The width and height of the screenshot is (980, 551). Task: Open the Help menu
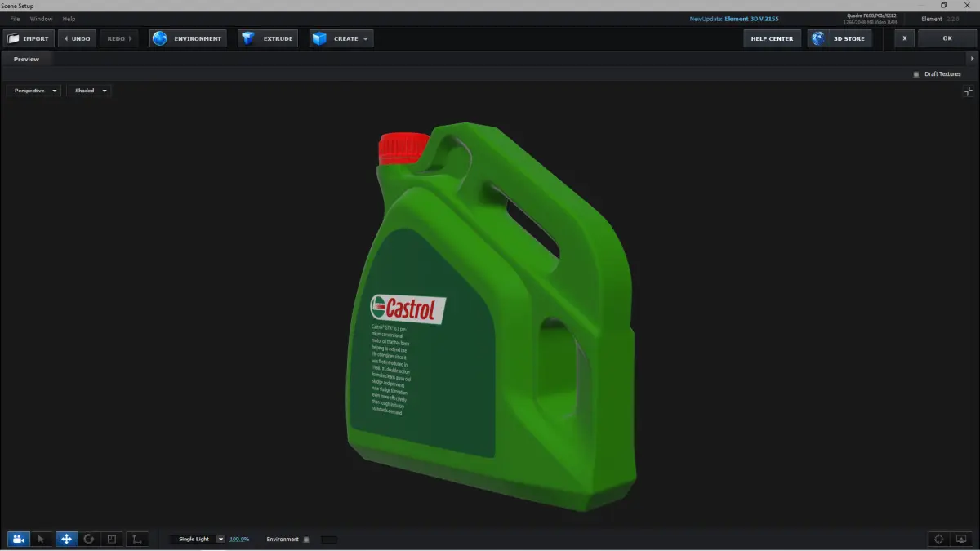click(69, 19)
